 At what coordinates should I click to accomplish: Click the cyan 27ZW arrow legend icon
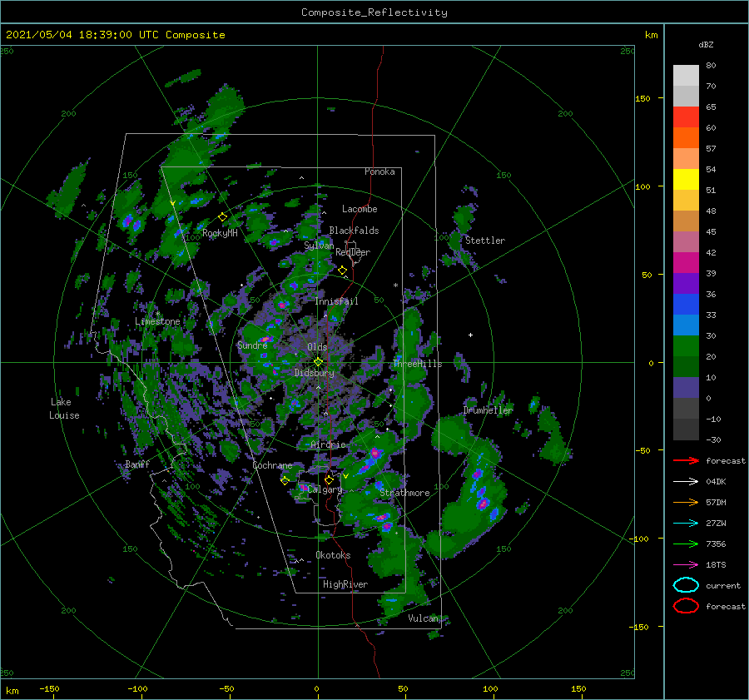(x=686, y=524)
